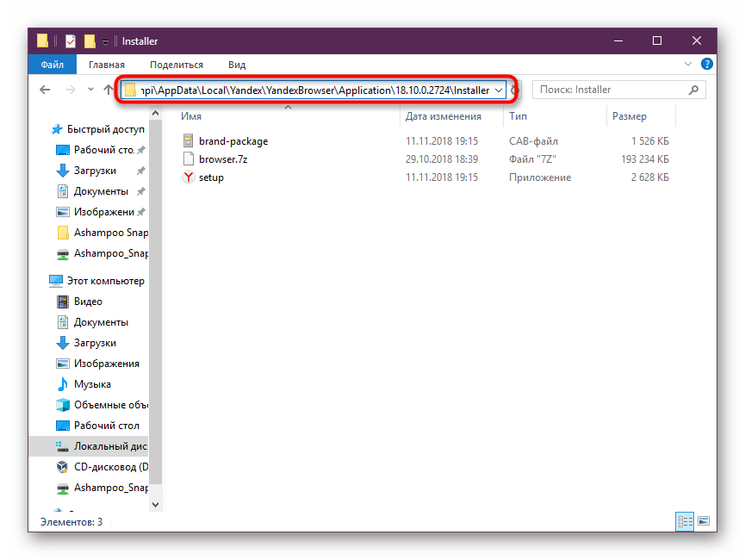Screen dimensions: 745x560
Task: Open Изображения under Этот компьютер
Action: (x=107, y=364)
